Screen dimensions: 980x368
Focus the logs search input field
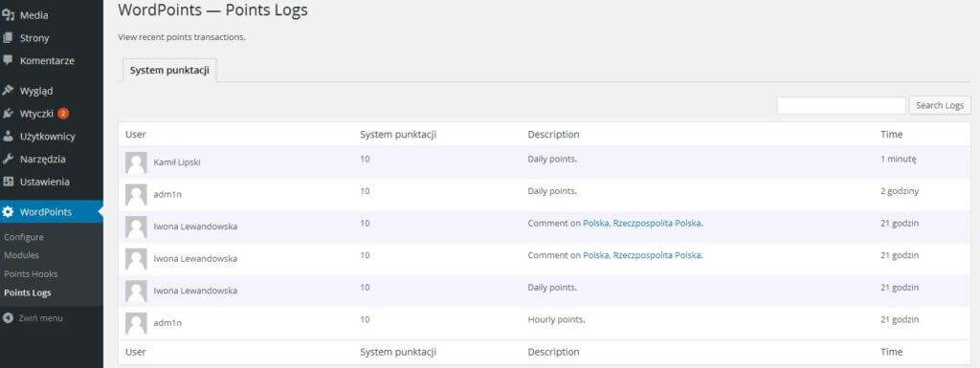click(x=841, y=105)
